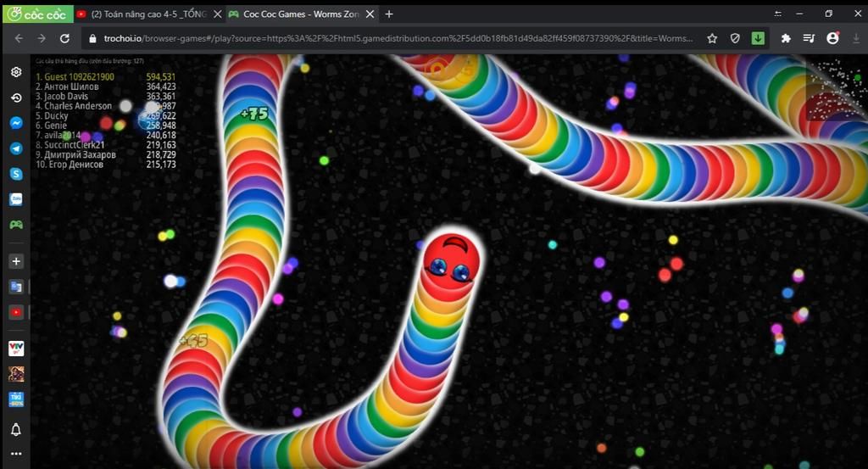Screen dimensions: 868x469
Task: Click the game minimap in corner
Action: [835, 88]
